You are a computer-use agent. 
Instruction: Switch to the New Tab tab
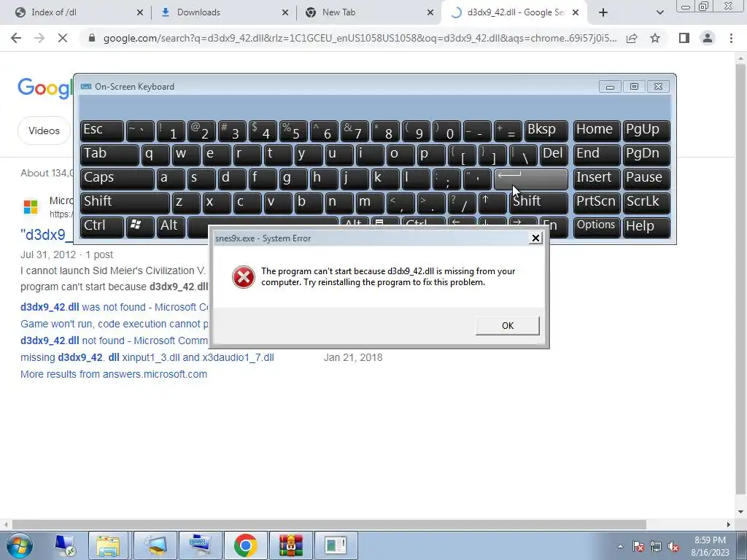(x=368, y=12)
